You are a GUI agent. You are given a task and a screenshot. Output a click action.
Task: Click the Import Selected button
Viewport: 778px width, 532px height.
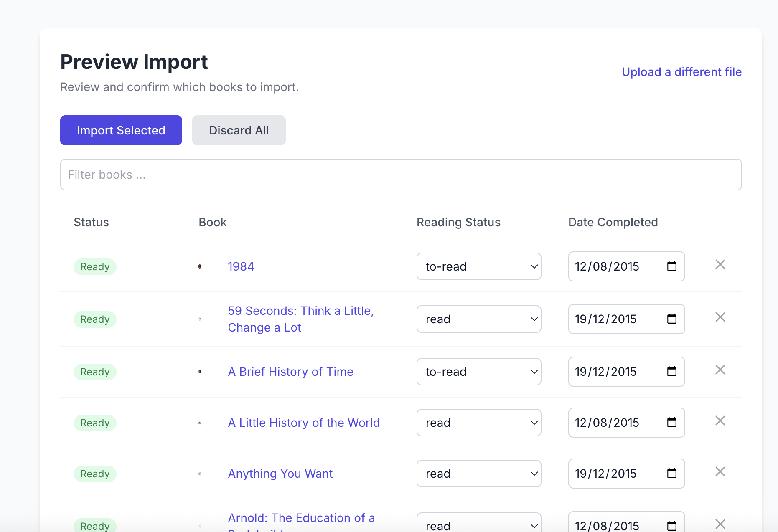coord(121,130)
